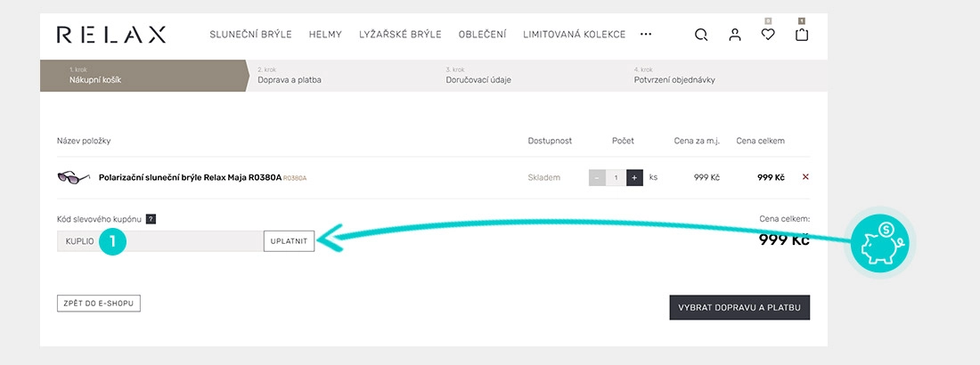Viewport: 980px width, 365px height.
Task: Open the wishlist heart icon
Action: pos(768,35)
